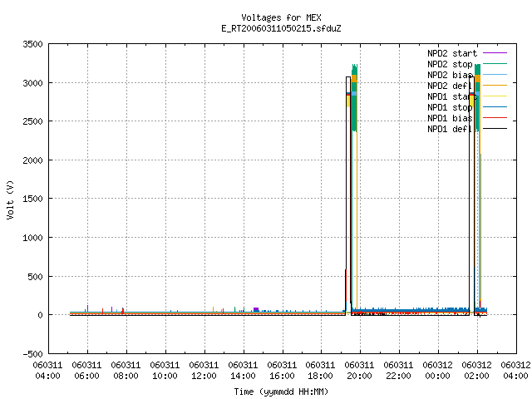The image size is (532, 399).
Task: Pick the 'NPD1 stop' legend label
Action: 450,107
